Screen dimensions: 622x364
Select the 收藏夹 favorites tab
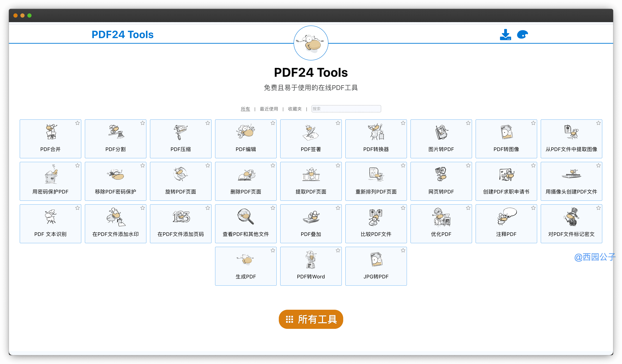click(295, 109)
